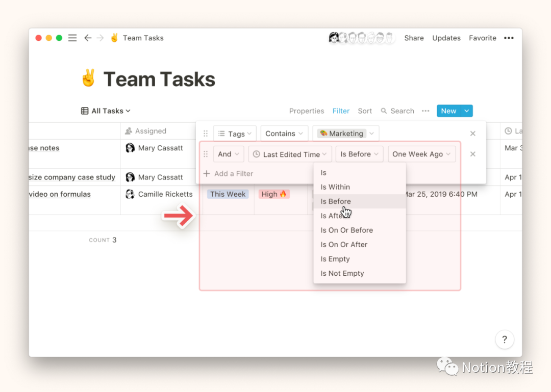Click the High priority tag
Image resolution: width=551 pixels, height=392 pixels.
click(274, 194)
